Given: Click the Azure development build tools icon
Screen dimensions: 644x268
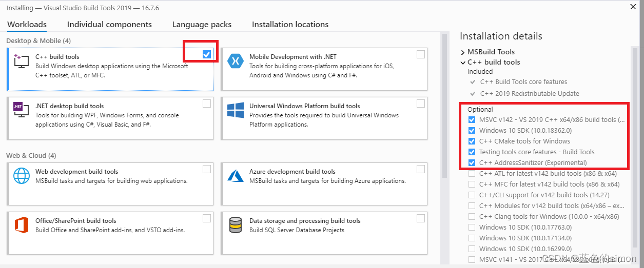Looking at the screenshot, I should click(x=235, y=176).
